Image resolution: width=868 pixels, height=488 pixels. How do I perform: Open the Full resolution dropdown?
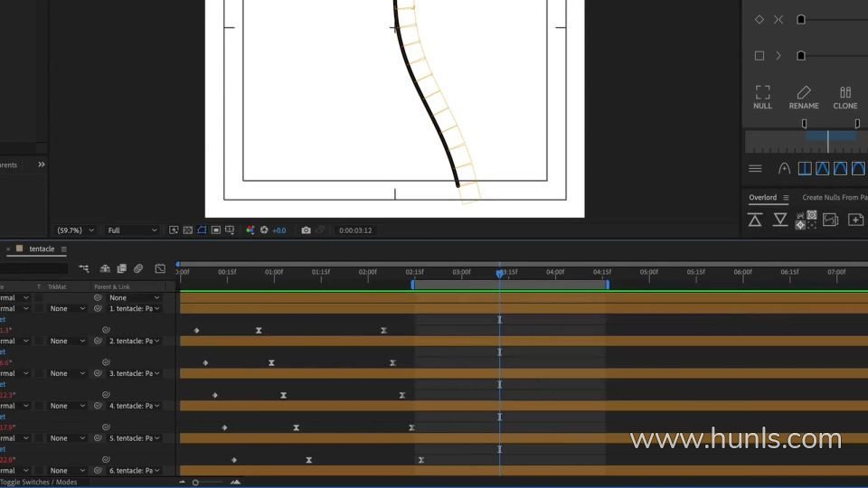tap(132, 230)
